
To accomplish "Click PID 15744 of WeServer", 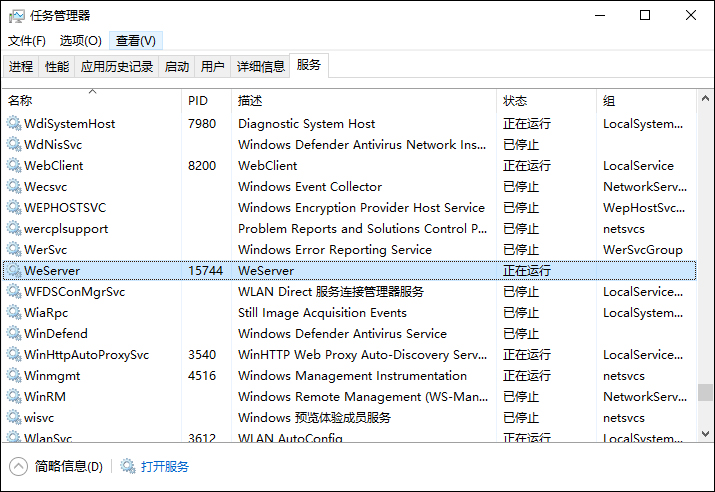I will [205, 270].
